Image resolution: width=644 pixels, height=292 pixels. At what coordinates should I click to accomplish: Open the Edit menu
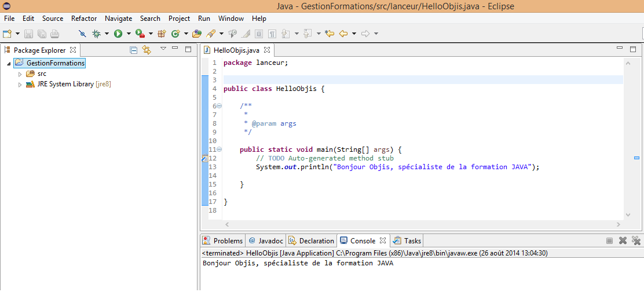[x=28, y=19]
